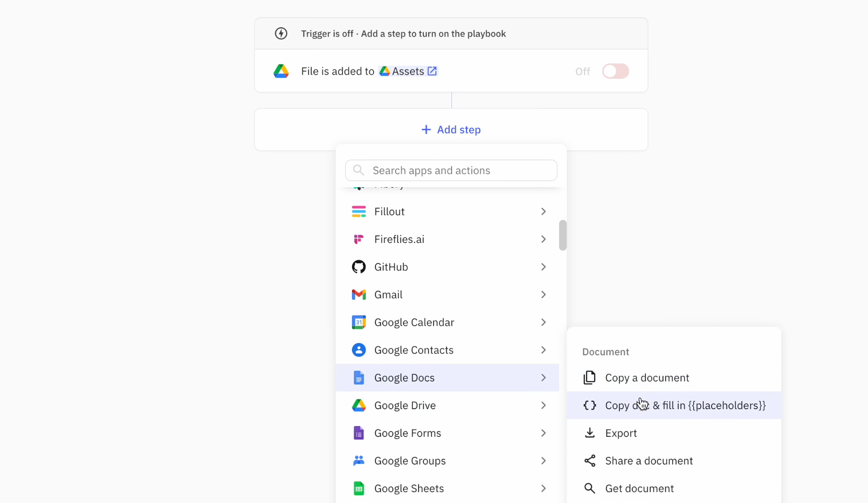Image resolution: width=868 pixels, height=503 pixels.
Task: Select the Export action
Action: click(x=674, y=433)
